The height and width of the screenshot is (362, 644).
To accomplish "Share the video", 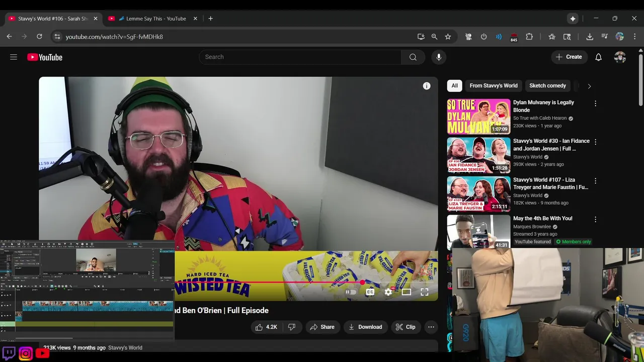I will click(322, 327).
